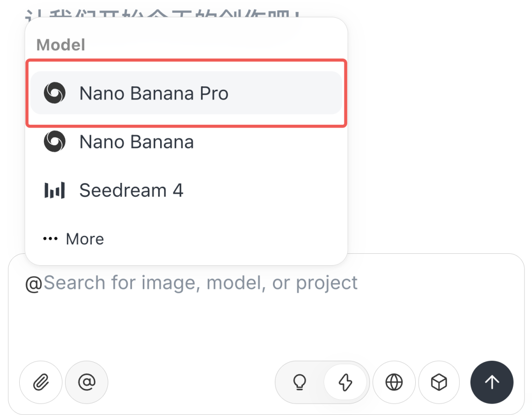This screenshot has width=532, height=415.
Task: Expand More to see additional models
Action: click(x=85, y=239)
